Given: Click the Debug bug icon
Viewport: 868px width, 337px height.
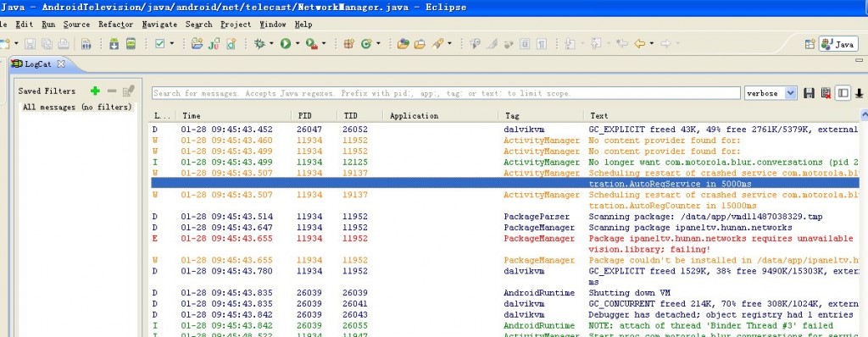Looking at the screenshot, I should [x=259, y=44].
